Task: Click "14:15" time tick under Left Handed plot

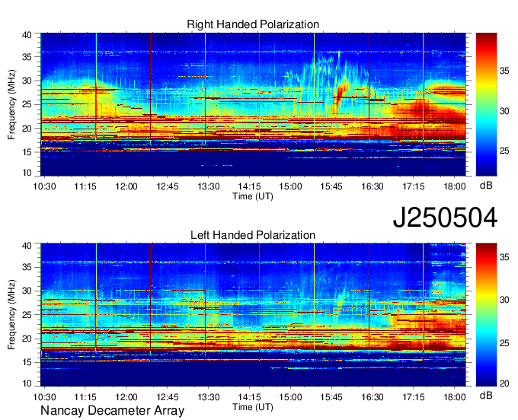Action: [x=249, y=397]
